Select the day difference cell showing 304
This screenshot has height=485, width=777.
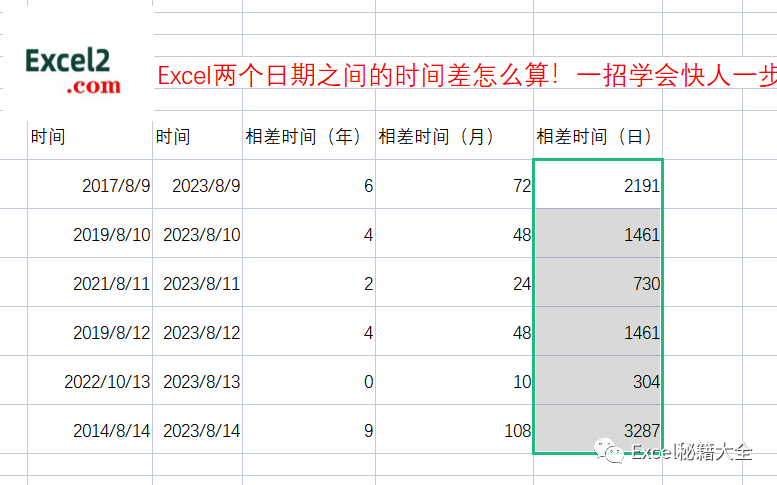598,380
